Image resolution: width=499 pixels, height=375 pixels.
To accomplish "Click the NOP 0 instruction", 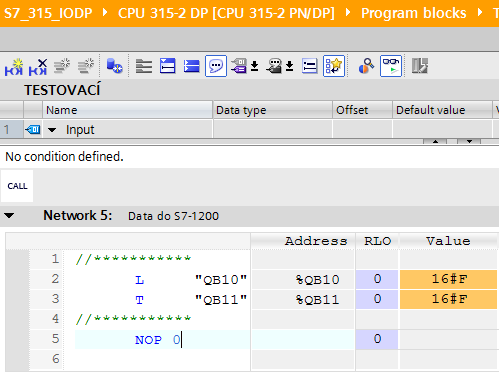I will click(158, 340).
